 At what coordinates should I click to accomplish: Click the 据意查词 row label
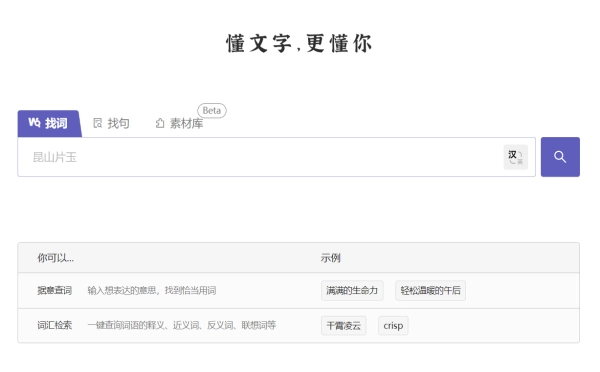55,290
